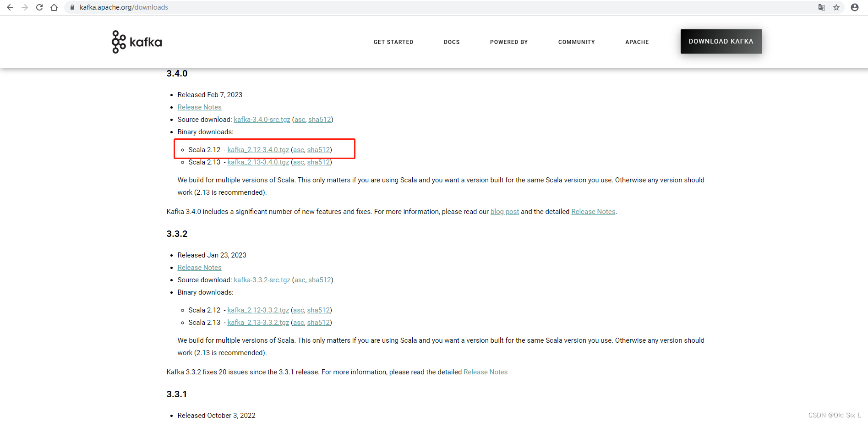The height and width of the screenshot is (422, 868).
Task: Download kafka_2.13-3.4.0.tgz binary
Action: coord(258,162)
